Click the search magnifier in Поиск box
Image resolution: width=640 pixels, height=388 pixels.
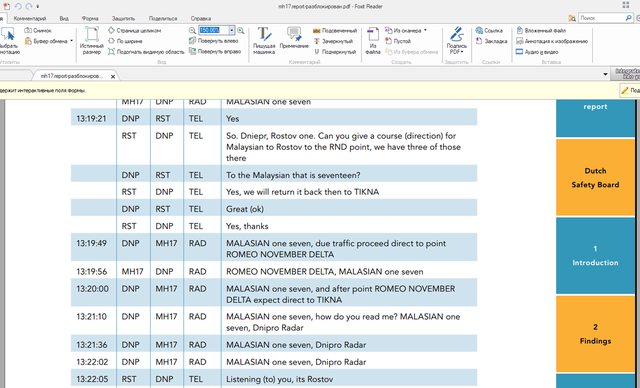(629, 18)
